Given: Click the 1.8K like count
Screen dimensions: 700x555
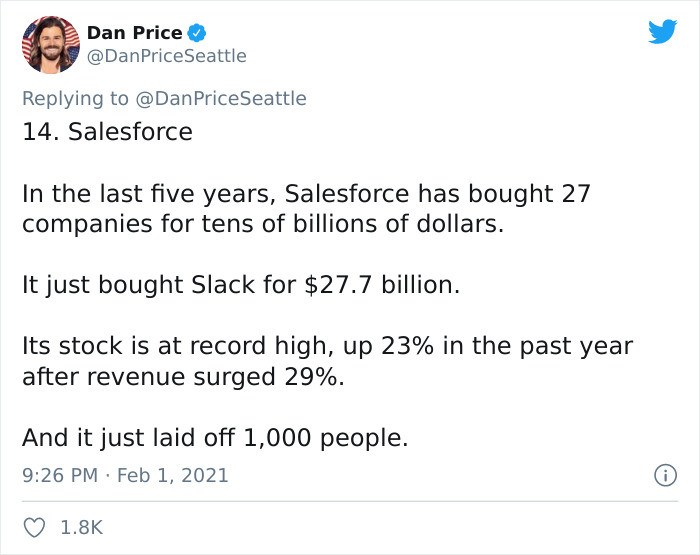Looking at the screenshot, I should 83,526.
